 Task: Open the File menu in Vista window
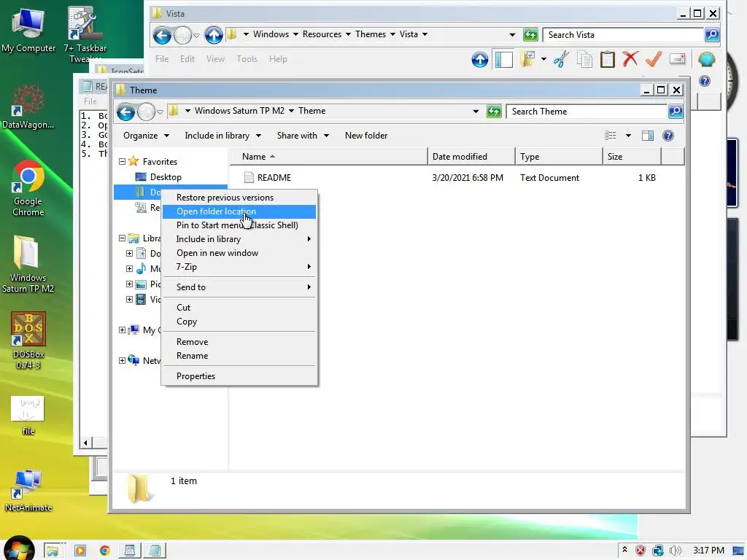[162, 59]
